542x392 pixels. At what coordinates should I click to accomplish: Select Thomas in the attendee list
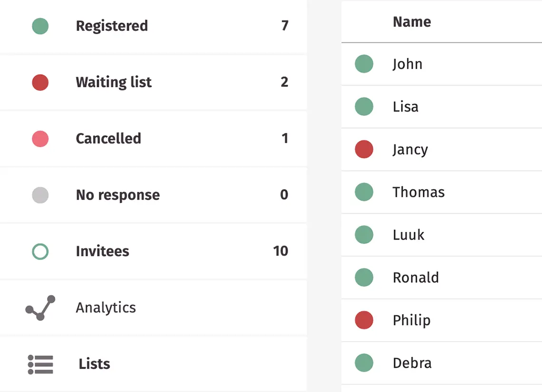pyautogui.click(x=418, y=192)
